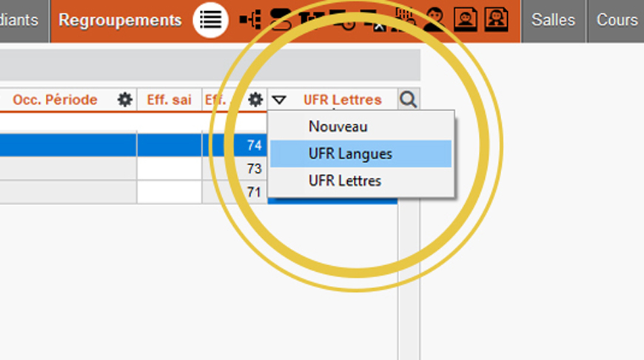Open the female photo card icon
Image resolution: width=644 pixels, height=360 pixels.
click(x=496, y=19)
